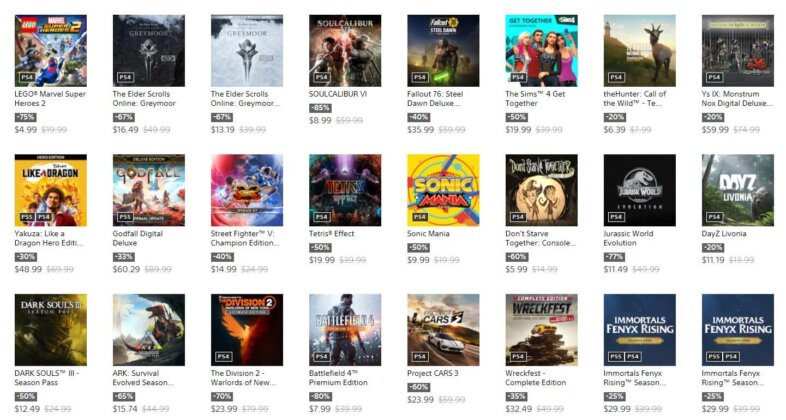Open The Division 2 Warlords title link

243,378
